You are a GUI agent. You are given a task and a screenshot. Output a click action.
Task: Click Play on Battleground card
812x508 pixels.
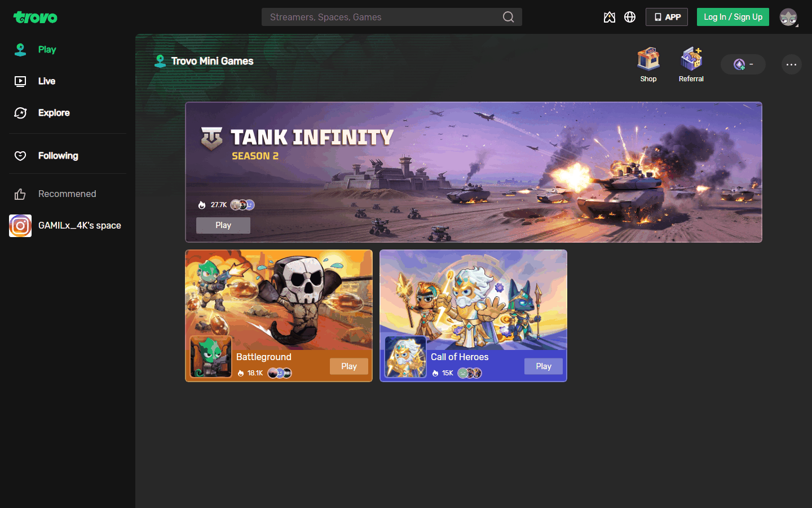[x=349, y=366]
